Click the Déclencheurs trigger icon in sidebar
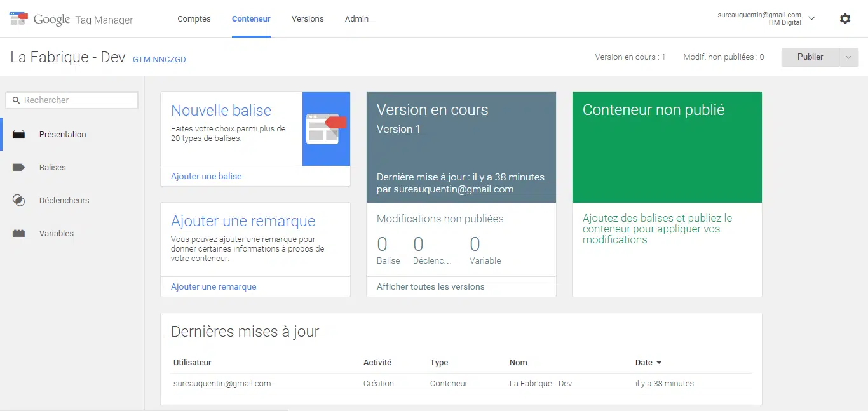The height and width of the screenshot is (411, 868). [19, 201]
